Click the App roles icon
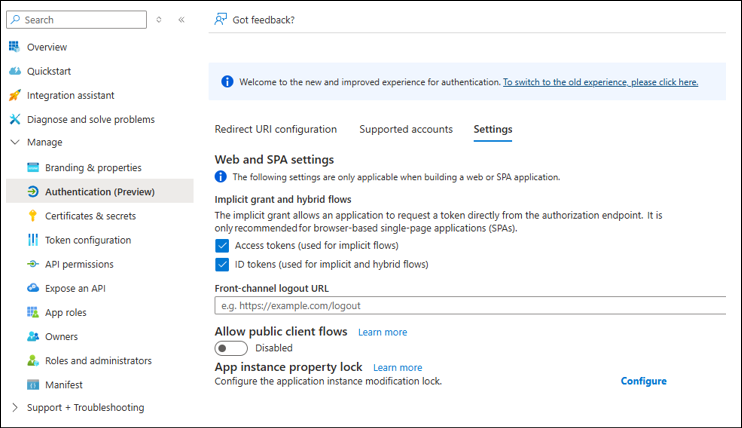Image resolution: width=742 pixels, height=428 pixels. (x=33, y=312)
